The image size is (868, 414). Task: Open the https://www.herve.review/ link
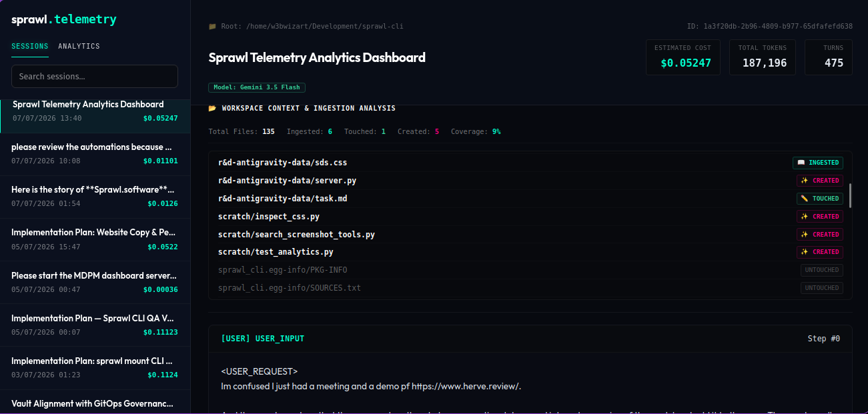[465, 386]
